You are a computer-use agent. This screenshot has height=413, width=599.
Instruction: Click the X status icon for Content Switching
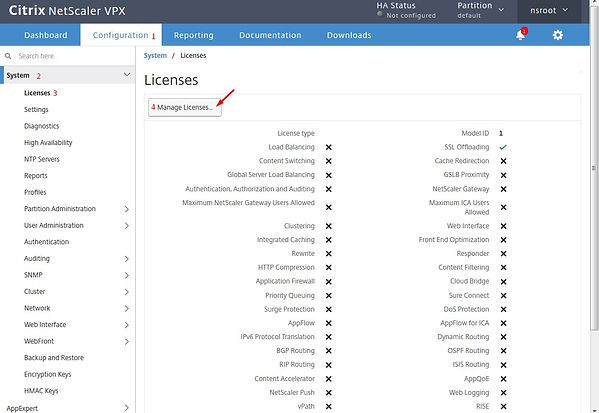pos(329,161)
